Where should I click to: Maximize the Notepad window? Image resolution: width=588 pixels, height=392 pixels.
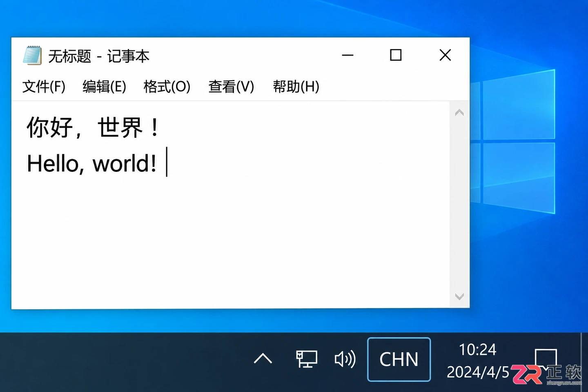396,55
